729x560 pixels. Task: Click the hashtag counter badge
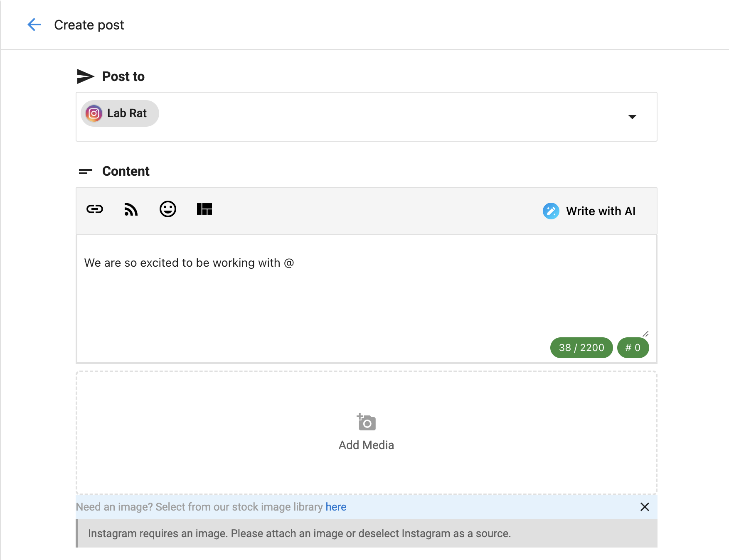633,348
